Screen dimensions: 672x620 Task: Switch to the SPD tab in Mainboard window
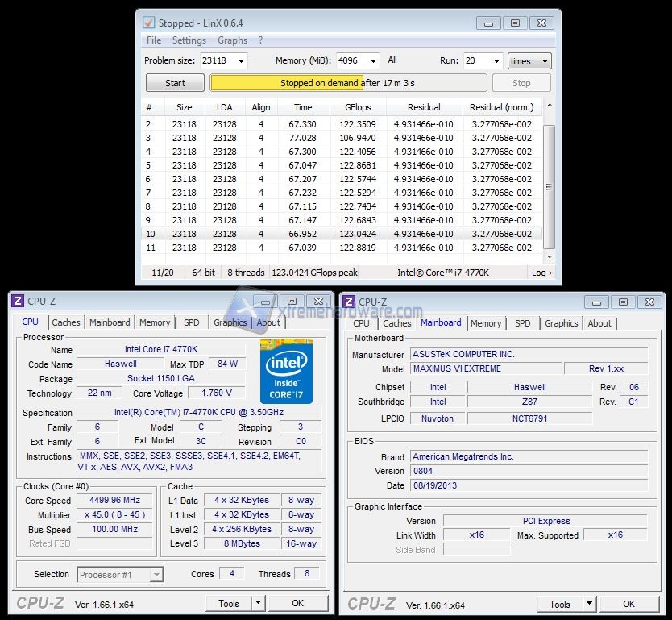(522, 323)
